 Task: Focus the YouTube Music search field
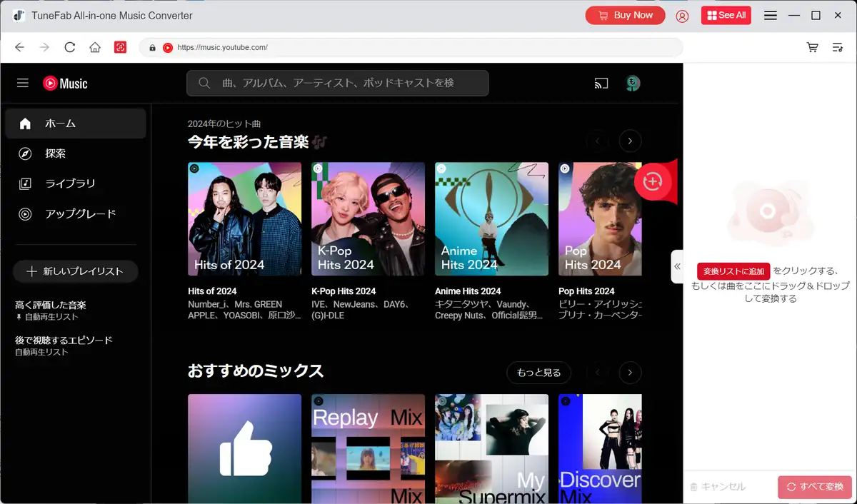(x=337, y=83)
